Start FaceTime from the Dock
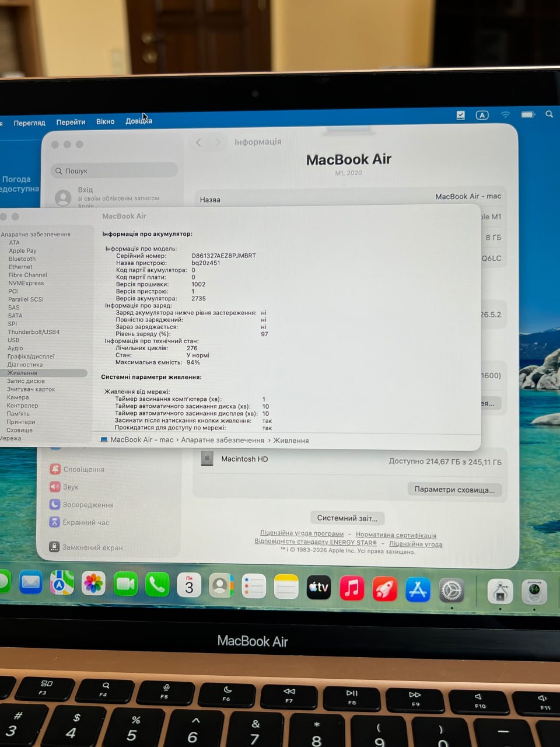 click(x=125, y=584)
